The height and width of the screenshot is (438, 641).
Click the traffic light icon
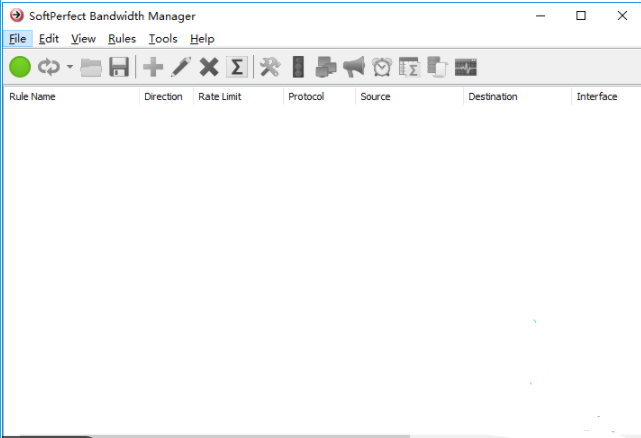(298, 67)
